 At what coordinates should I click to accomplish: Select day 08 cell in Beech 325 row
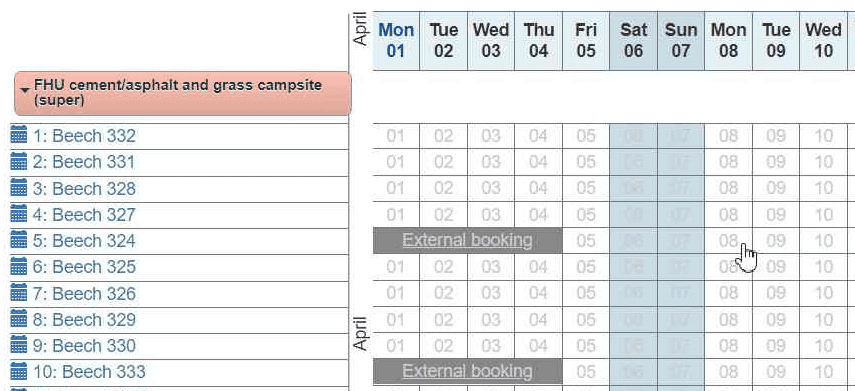[728, 267]
